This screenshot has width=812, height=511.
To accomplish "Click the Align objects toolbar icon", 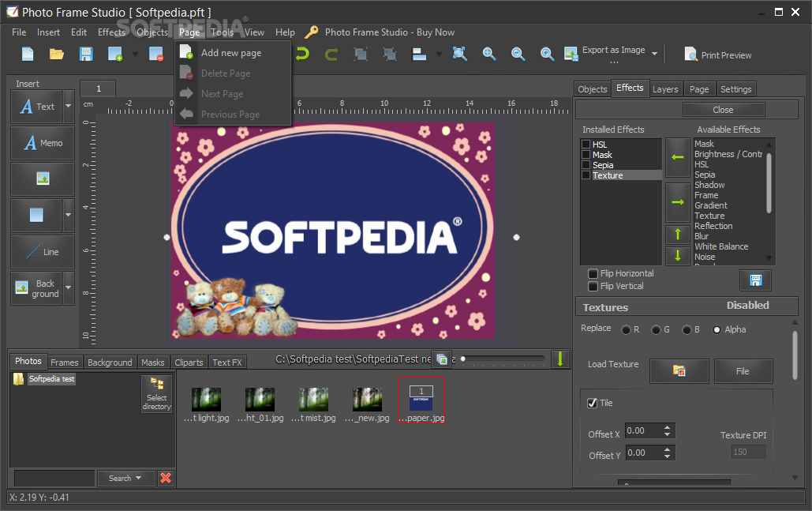I will [x=419, y=54].
